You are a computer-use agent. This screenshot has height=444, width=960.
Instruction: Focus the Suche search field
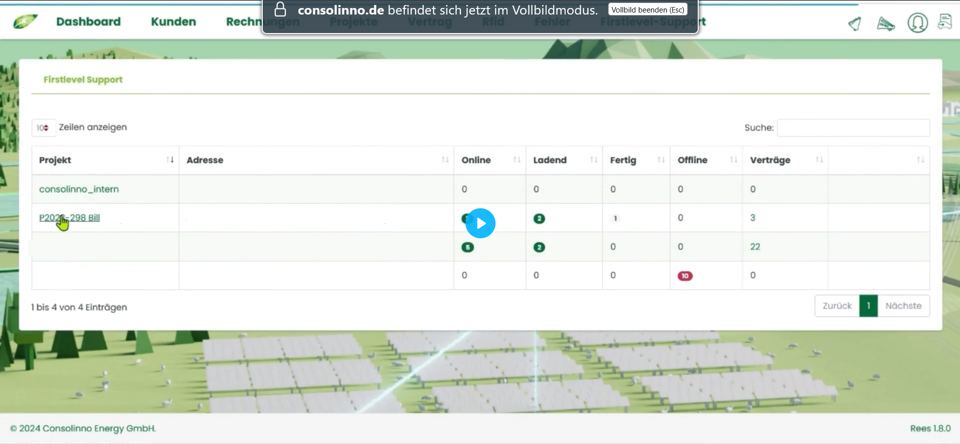tap(853, 128)
